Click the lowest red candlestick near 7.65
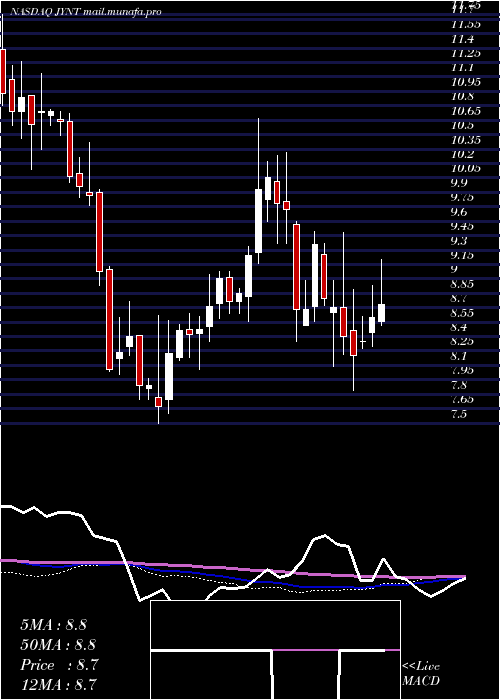Viewport: 500px width, 700px height. click(158, 402)
